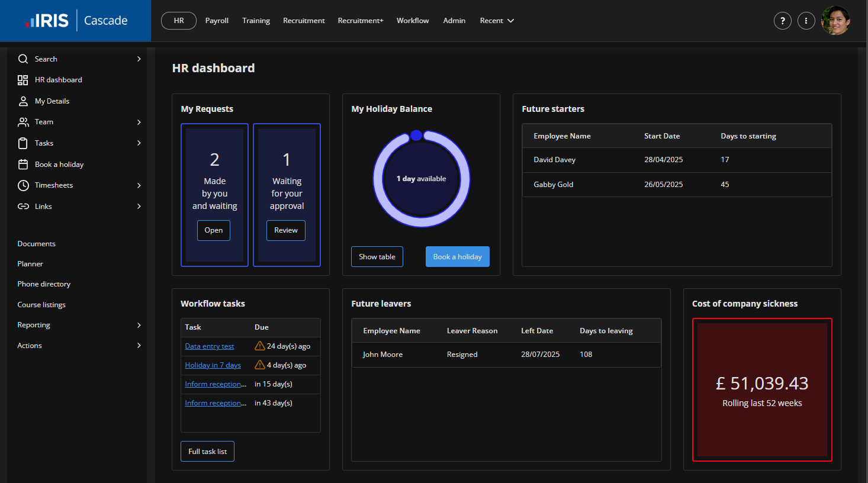Viewport: 868px width, 483px height.
Task: Click the Show table button
Action: (377, 257)
